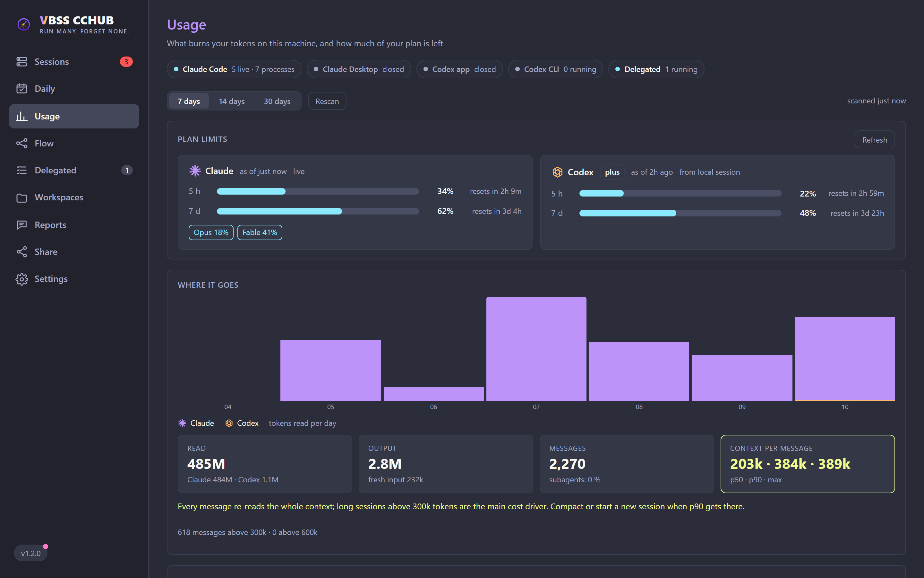
Task: Click the MESSAGES 2,270 stat card
Action: 627,464
